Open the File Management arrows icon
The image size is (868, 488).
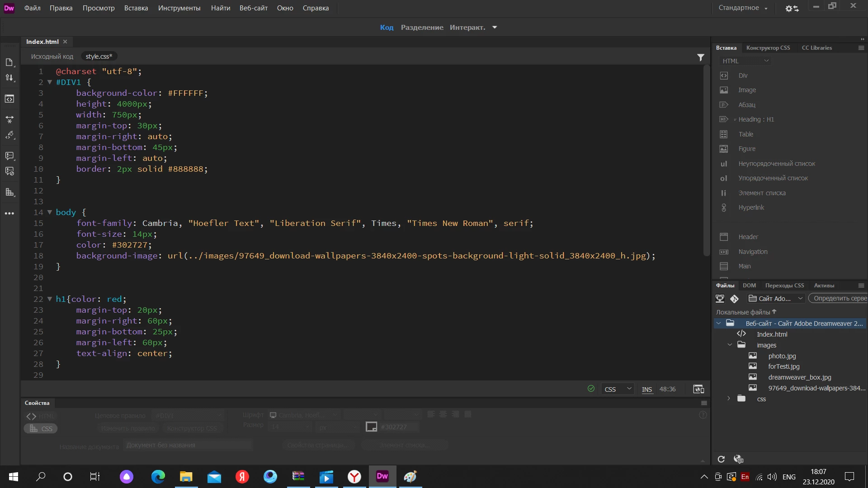tap(9, 78)
